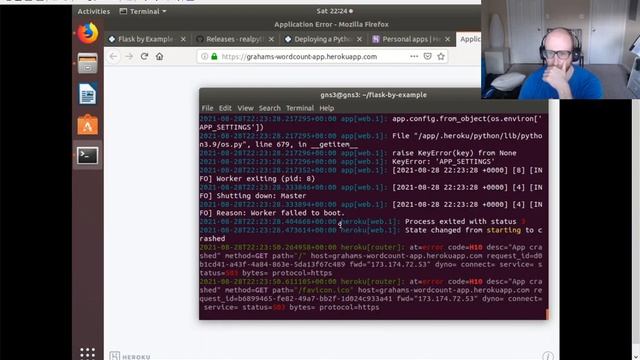Click the "Worker failed to boot." text
The height and width of the screenshot is (360, 640).
(298, 213)
